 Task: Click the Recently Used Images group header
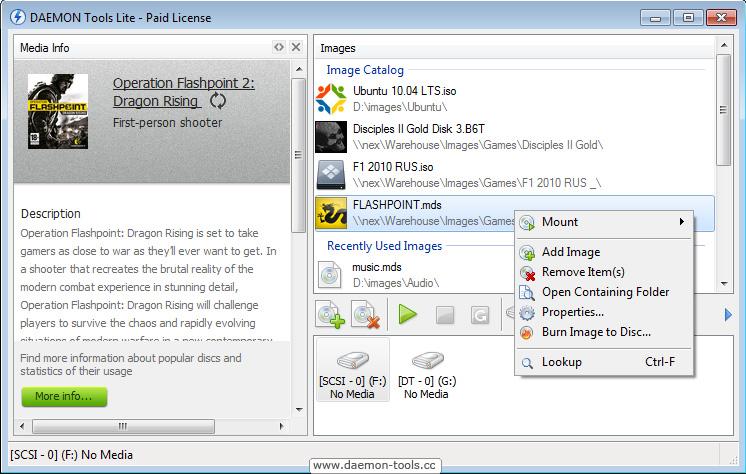click(x=384, y=246)
